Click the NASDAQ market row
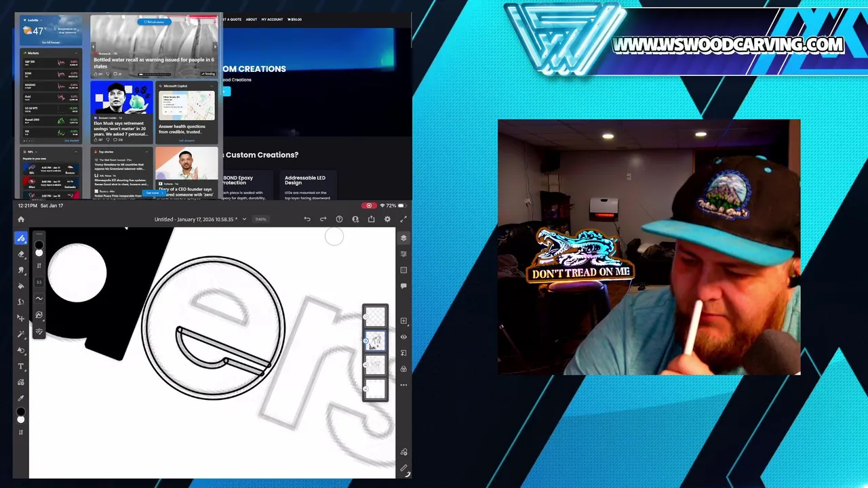Viewport: 868px width, 488px height. tap(51, 85)
